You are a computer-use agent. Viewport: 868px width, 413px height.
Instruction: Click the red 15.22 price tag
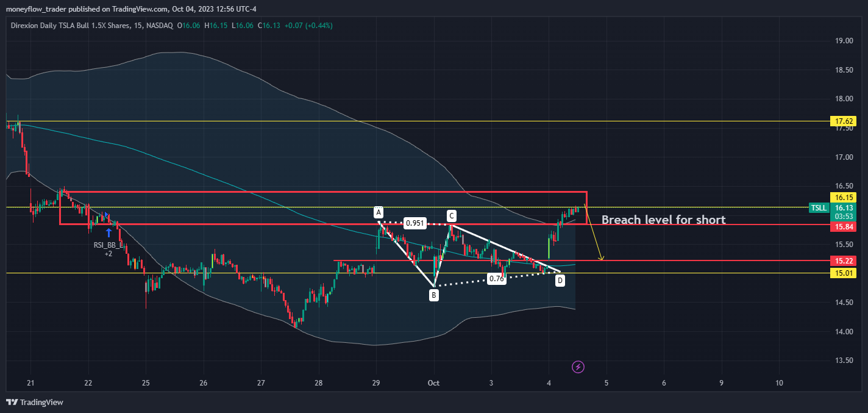[x=842, y=260]
